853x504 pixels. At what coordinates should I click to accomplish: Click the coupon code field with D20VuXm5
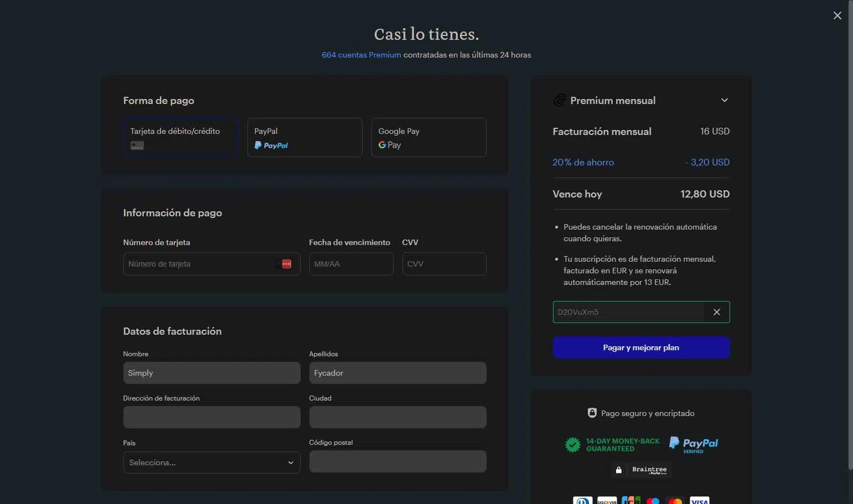tap(629, 312)
